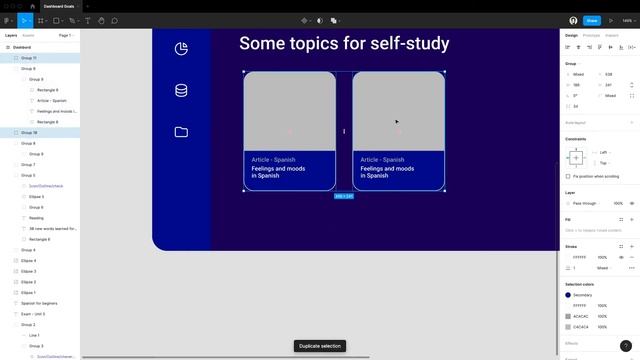
Task: Click Align bottom icon
Action: pos(621,47)
